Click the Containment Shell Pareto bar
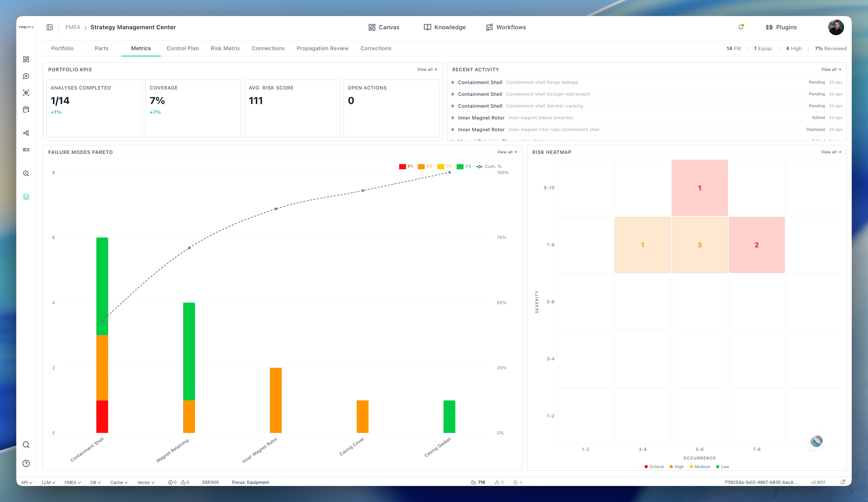 click(x=102, y=335)
